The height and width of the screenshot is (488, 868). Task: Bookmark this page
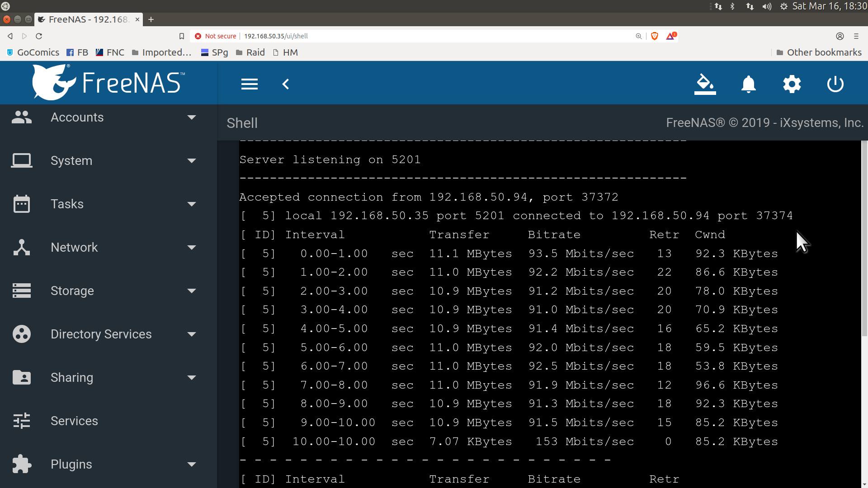tap(182, 36)
